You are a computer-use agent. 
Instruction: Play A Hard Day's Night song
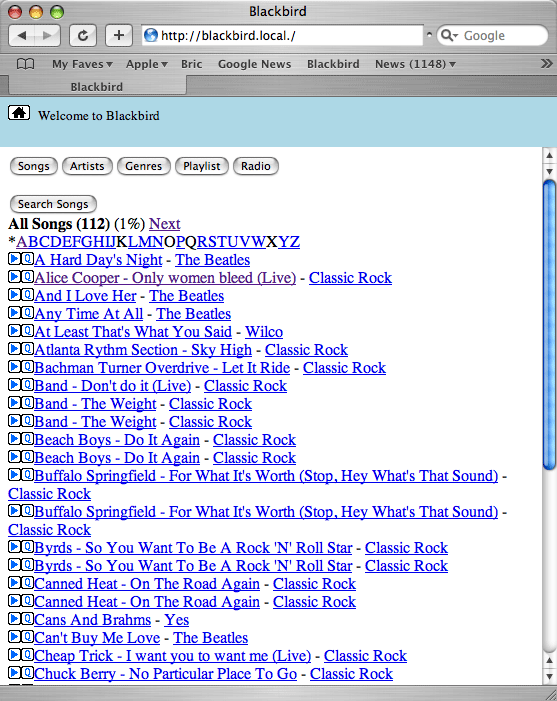[14, 258]
